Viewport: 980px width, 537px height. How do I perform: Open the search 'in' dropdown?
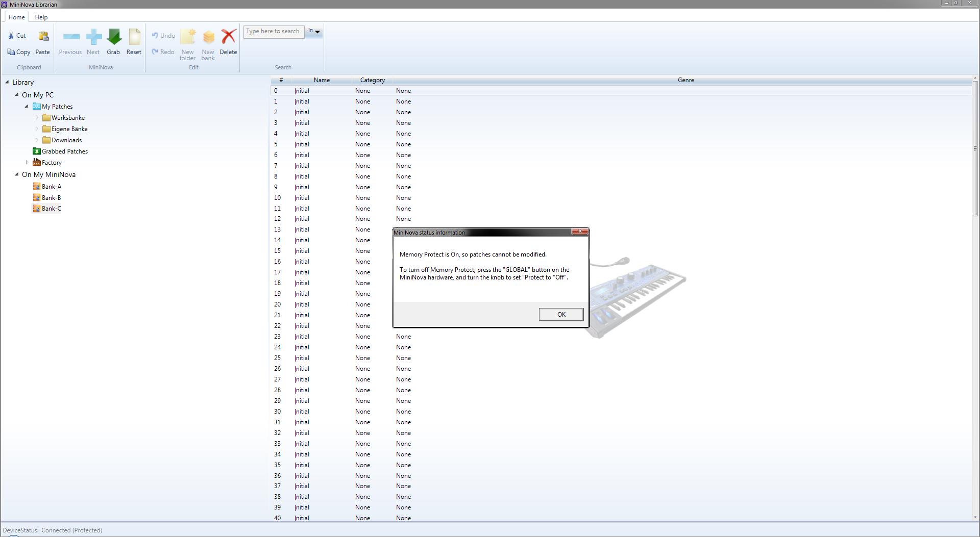point(314,32)
